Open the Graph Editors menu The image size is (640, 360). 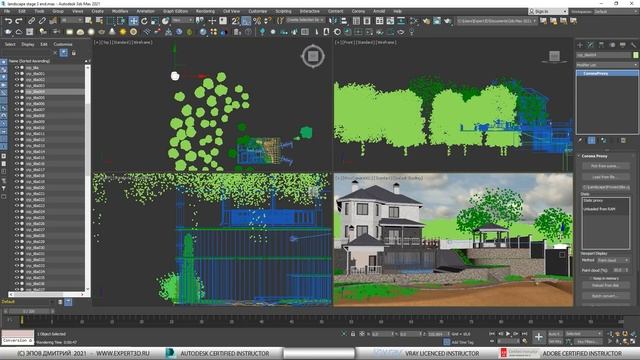(x=176, y=11)
